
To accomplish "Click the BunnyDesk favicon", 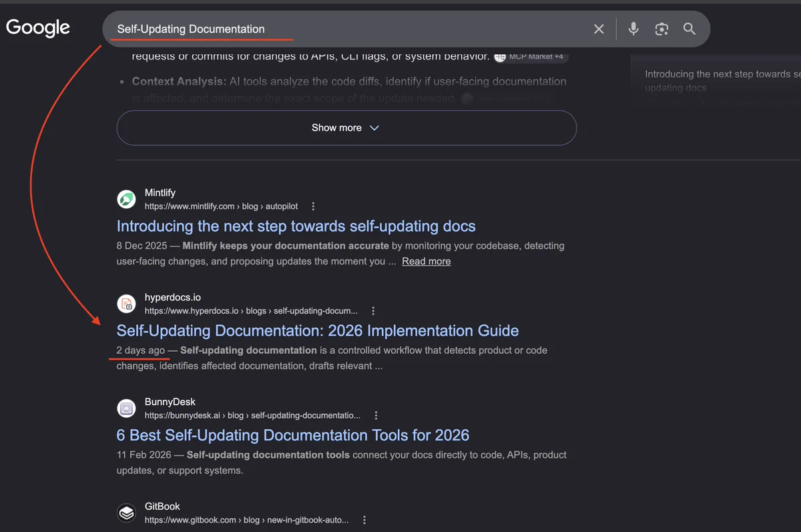I will (126, 409).
